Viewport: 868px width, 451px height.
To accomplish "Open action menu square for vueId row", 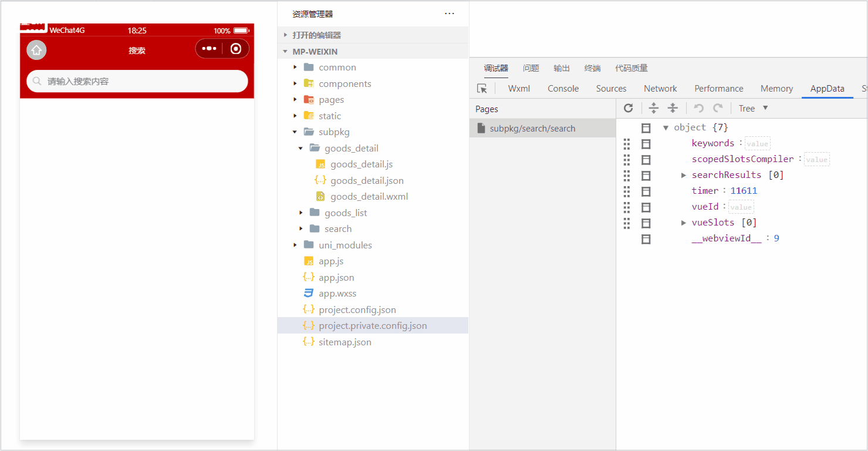I will point(646,207).
